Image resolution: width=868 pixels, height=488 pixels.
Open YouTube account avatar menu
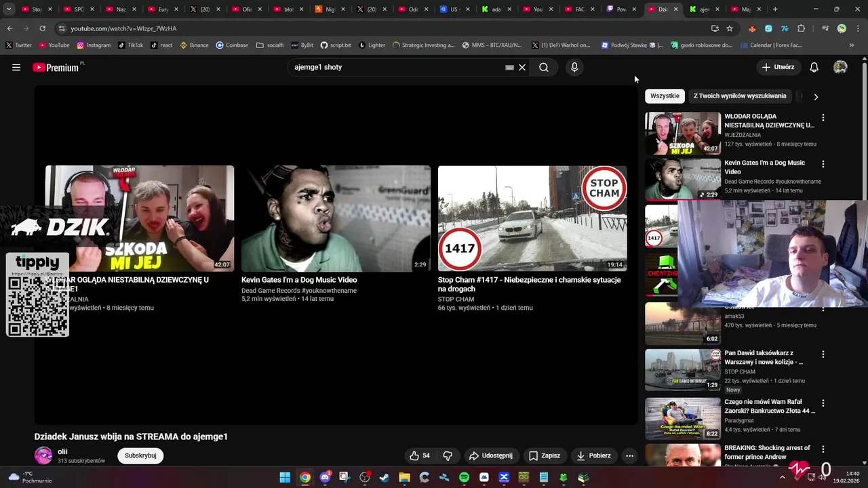point(840,67)
